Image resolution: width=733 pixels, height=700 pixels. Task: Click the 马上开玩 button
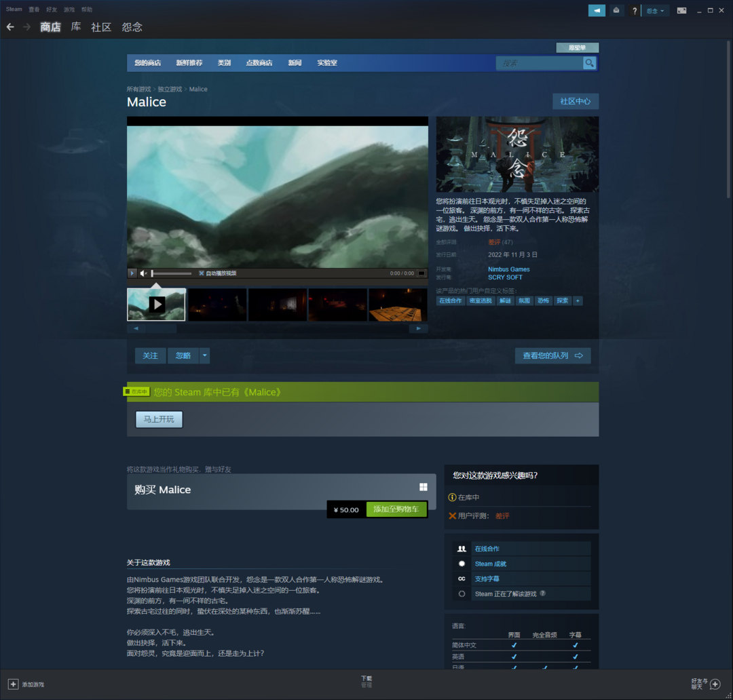(x=159, y=419)
